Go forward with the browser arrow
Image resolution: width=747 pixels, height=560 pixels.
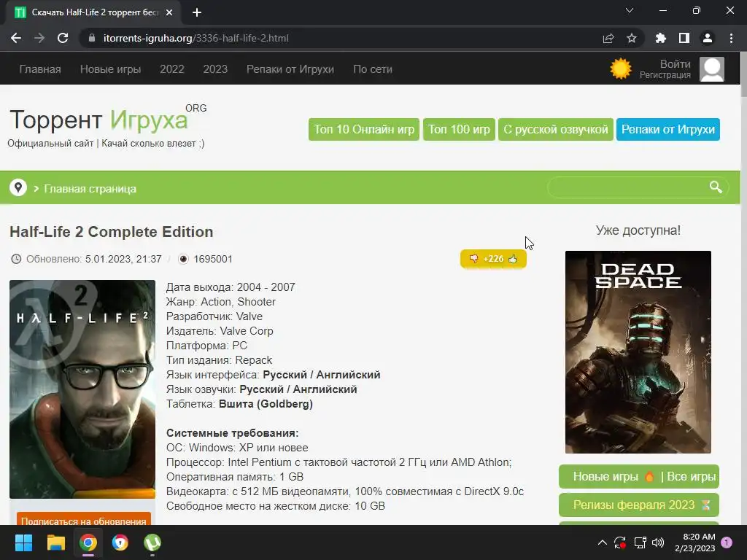pyautogui.click(x=39, y=38)
